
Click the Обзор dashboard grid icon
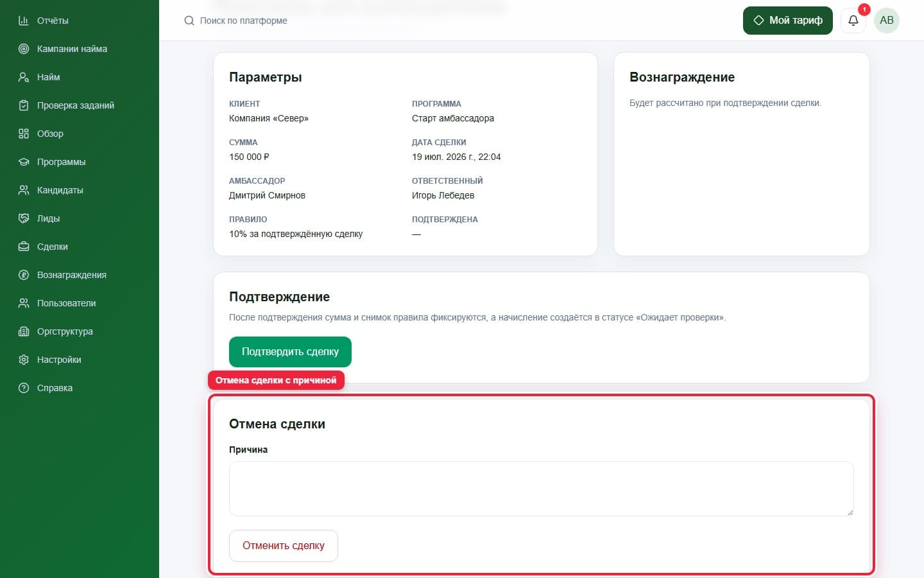pos(24,134)
